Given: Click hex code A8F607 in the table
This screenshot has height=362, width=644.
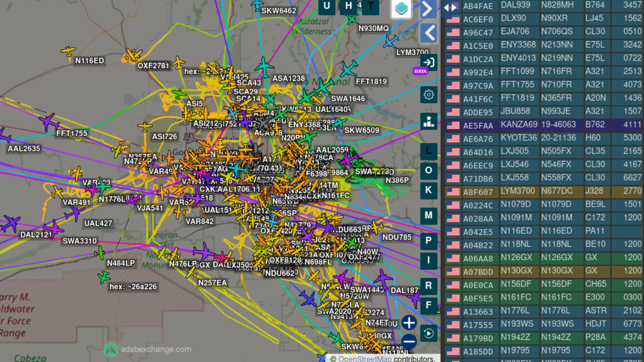Looking at the screenshot, I should [478, 192].
